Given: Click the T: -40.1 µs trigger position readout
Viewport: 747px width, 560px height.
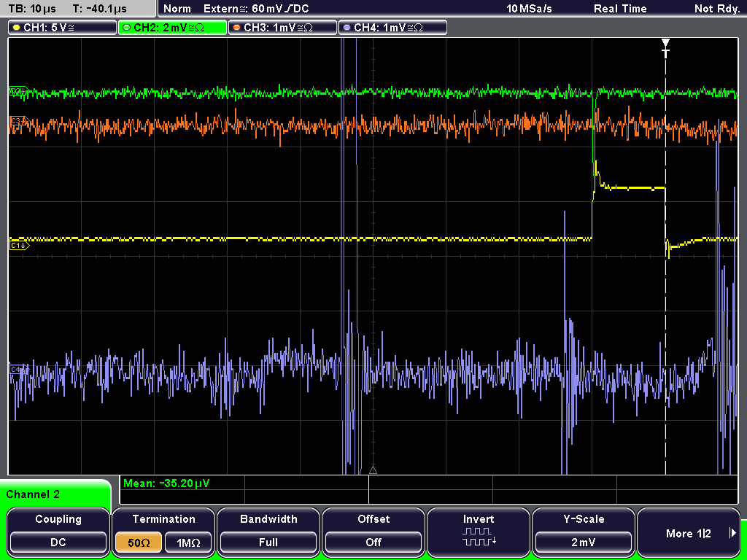Looking at the screenshot, I should coord(100,9).
